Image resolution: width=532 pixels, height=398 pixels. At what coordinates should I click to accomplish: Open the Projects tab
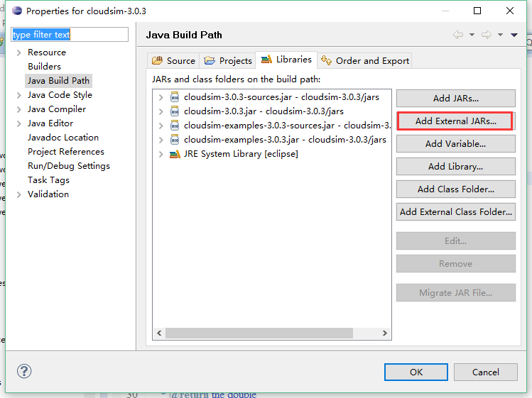(228, 60)
